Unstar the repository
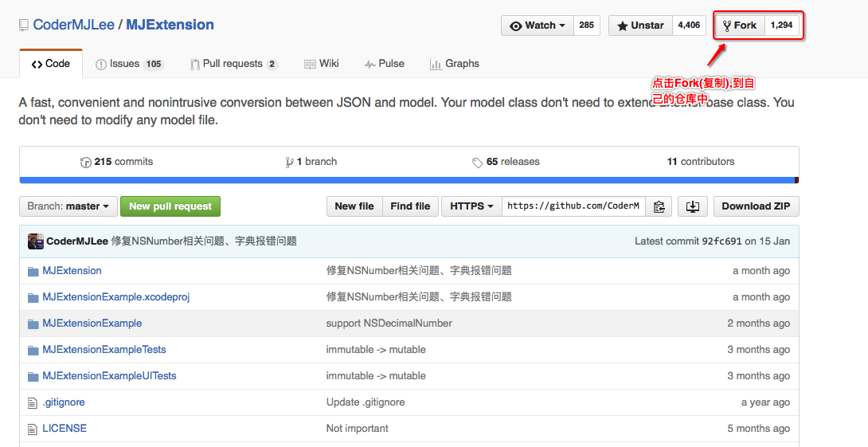 click(x=640, y=25)
